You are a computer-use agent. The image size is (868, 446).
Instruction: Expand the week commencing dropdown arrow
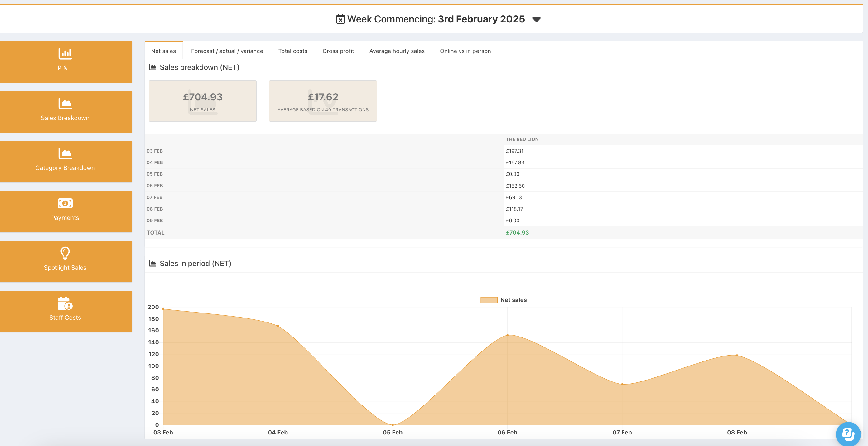click(537, 20)
